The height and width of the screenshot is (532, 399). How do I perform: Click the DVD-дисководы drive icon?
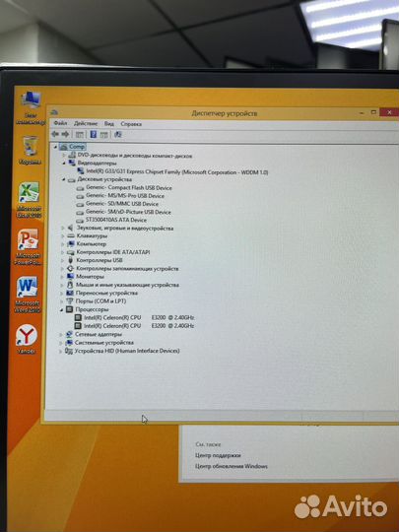point(72,155)
